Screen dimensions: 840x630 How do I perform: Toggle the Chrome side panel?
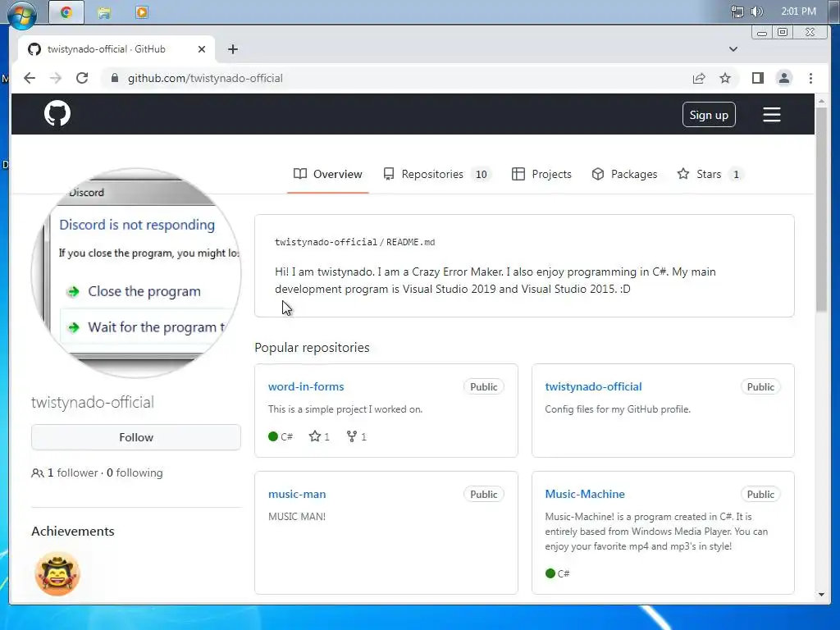pos(757,78)
